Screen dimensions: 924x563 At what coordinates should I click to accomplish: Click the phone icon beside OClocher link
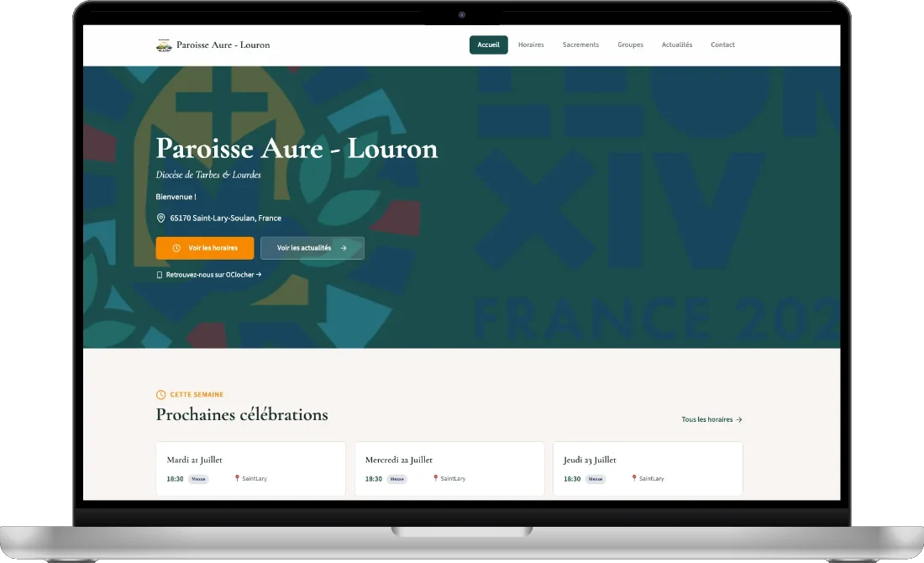pos(159,275)
